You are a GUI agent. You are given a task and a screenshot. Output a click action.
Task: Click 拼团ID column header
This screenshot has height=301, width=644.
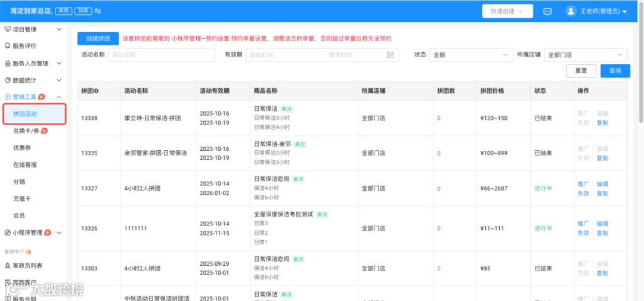pos(89,91)
